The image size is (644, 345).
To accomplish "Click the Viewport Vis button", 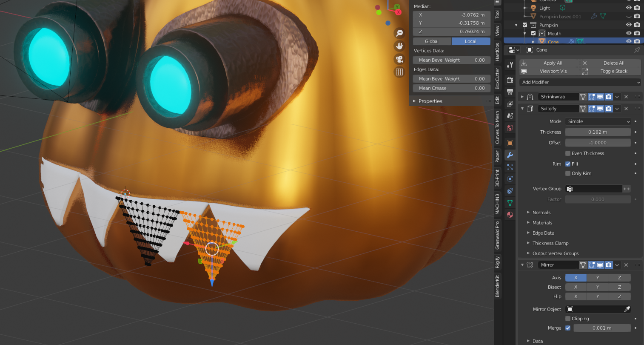I will click(x=550, y=71).
